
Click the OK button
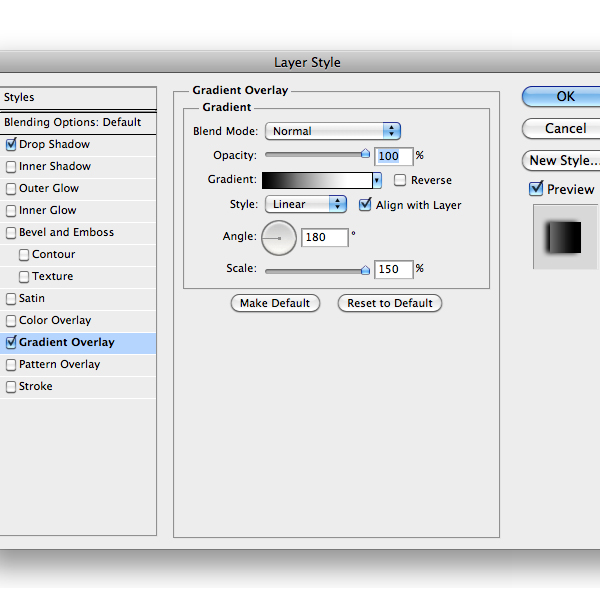pos(561,96)
